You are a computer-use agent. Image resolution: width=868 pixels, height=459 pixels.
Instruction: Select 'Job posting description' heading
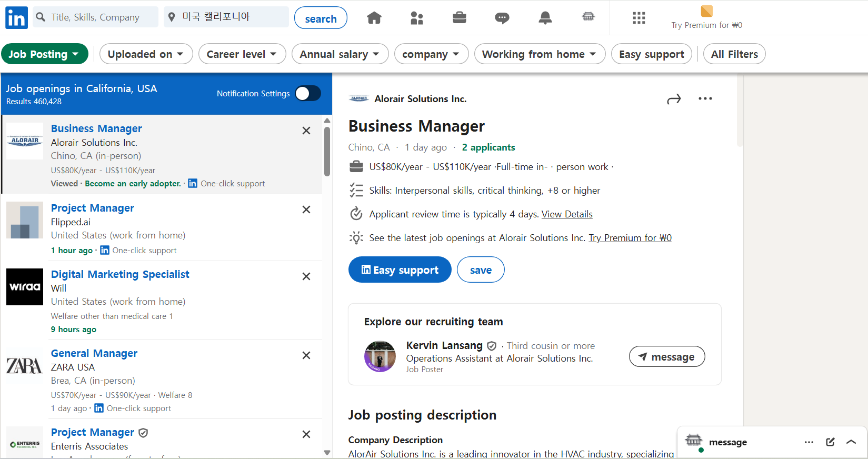coord(422,415)
